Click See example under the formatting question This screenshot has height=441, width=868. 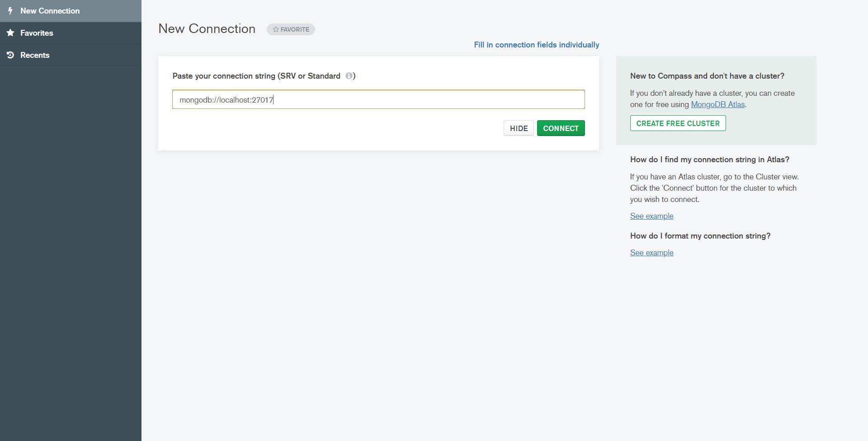[x=651, y=253]
